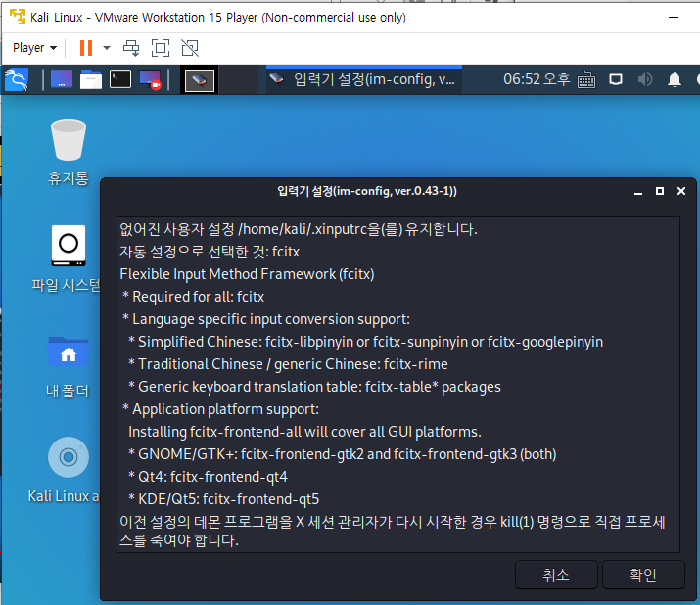This screenshot has height=605, width=700.
Task: Click the GNOME/GTK+ frontend line
Action: [x=343, y=454]
